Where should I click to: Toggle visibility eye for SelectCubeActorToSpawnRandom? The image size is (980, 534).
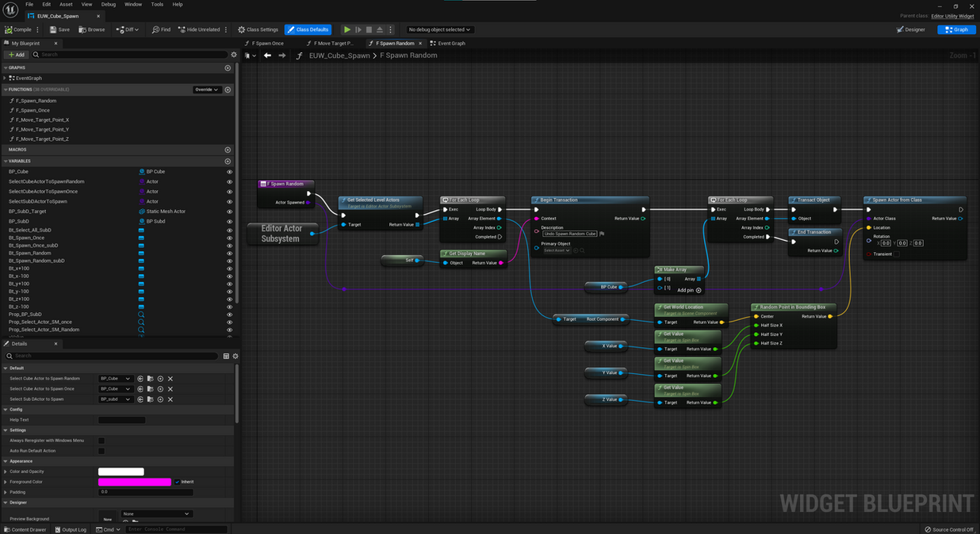coord(230,181)
